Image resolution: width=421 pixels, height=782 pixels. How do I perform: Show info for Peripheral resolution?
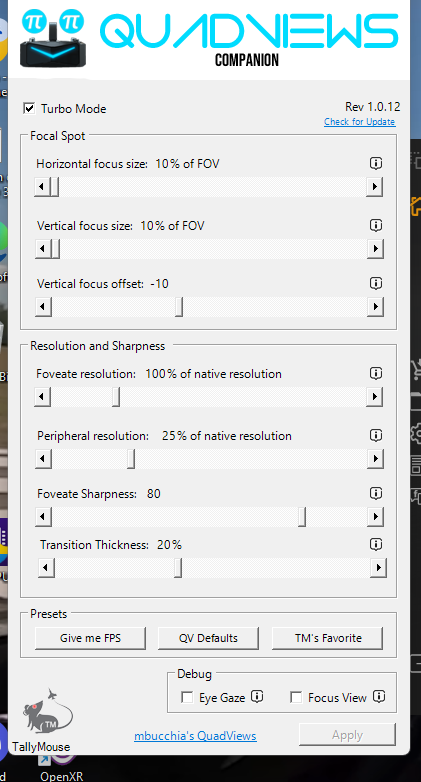click(376, 435)
